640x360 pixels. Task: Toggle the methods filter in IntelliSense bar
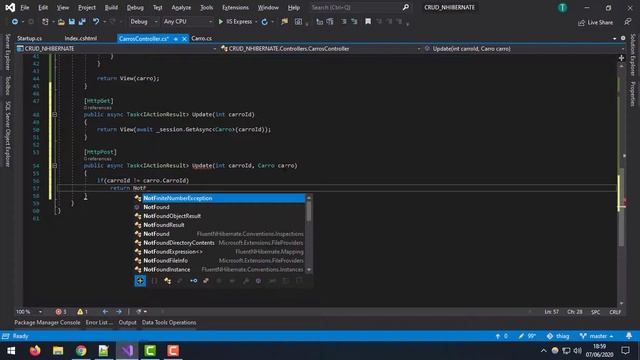point(258,281)
